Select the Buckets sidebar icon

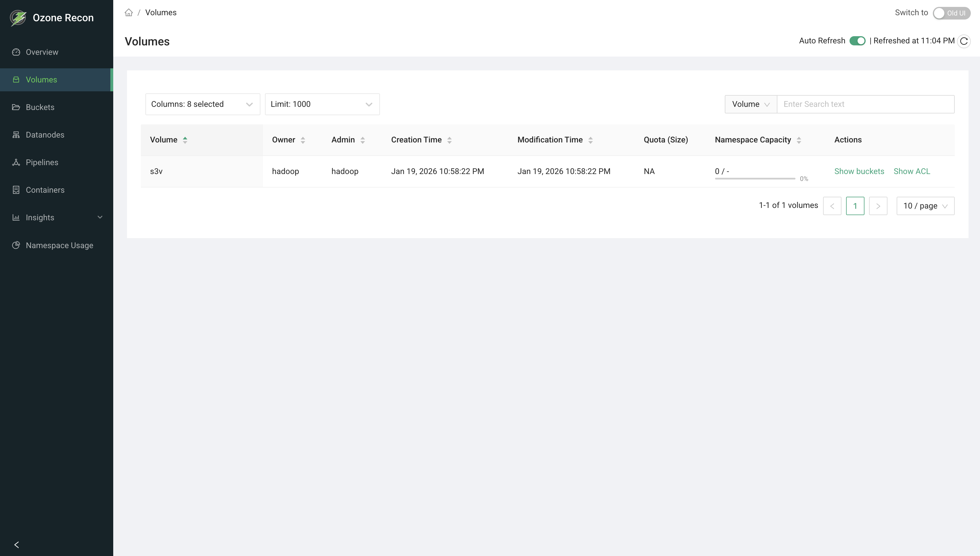point(16,107)
